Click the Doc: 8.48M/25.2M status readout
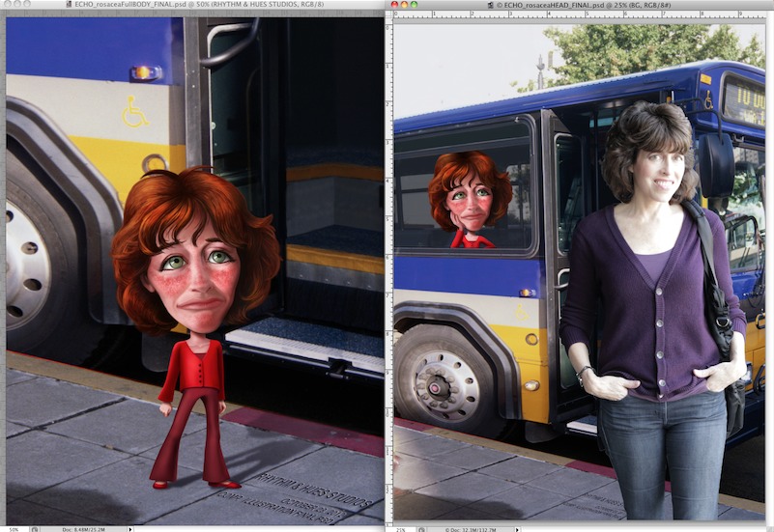 (x=83, y=529)
